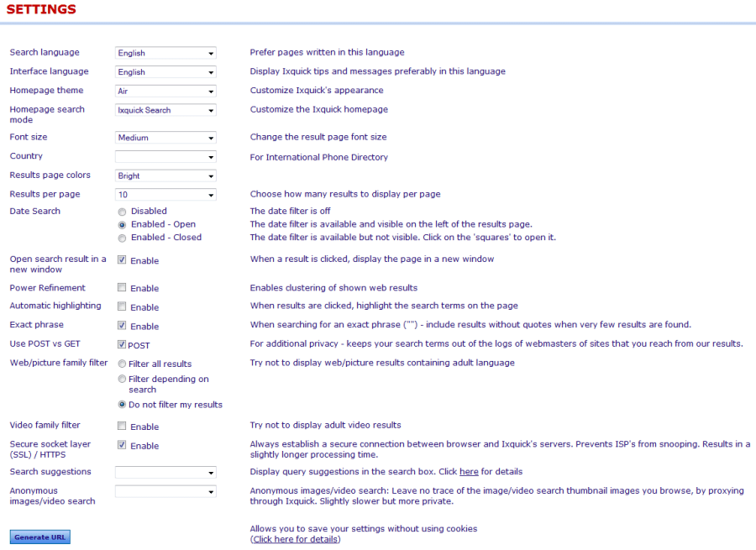Open the empty Country dropdown
Viewport: 756px width, 550px height.
point(165,157)
